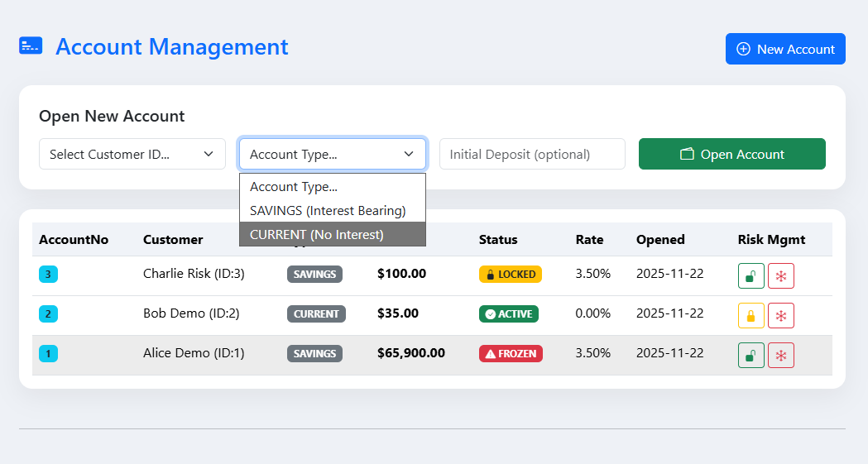Click the ACTIVE status badge
Image resolution: width=868 pixels, height=464 pixels.
(x=508, y=313)
